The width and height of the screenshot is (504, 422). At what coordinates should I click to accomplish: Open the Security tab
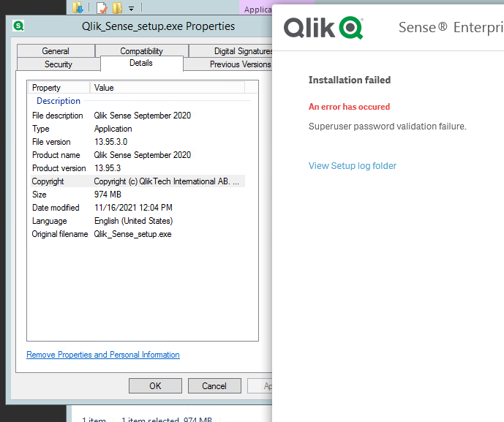(59, 64)
